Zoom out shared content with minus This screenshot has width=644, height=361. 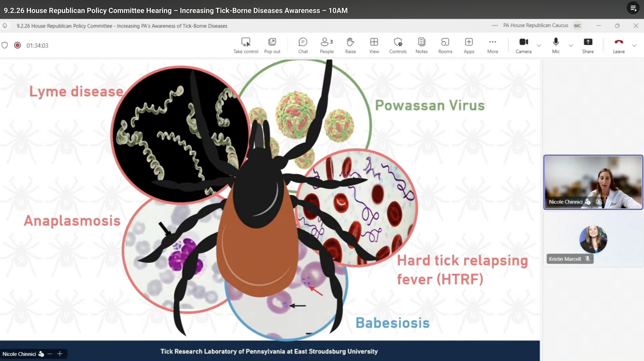tap(50, 354)
